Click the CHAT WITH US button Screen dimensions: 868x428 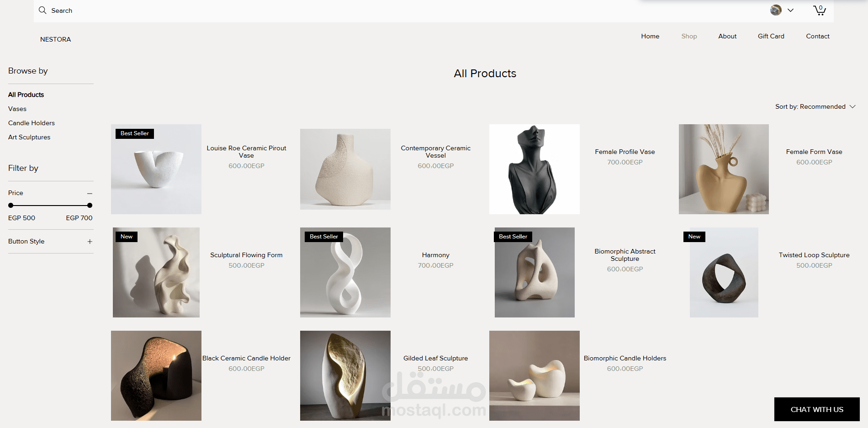pos(817,409)
